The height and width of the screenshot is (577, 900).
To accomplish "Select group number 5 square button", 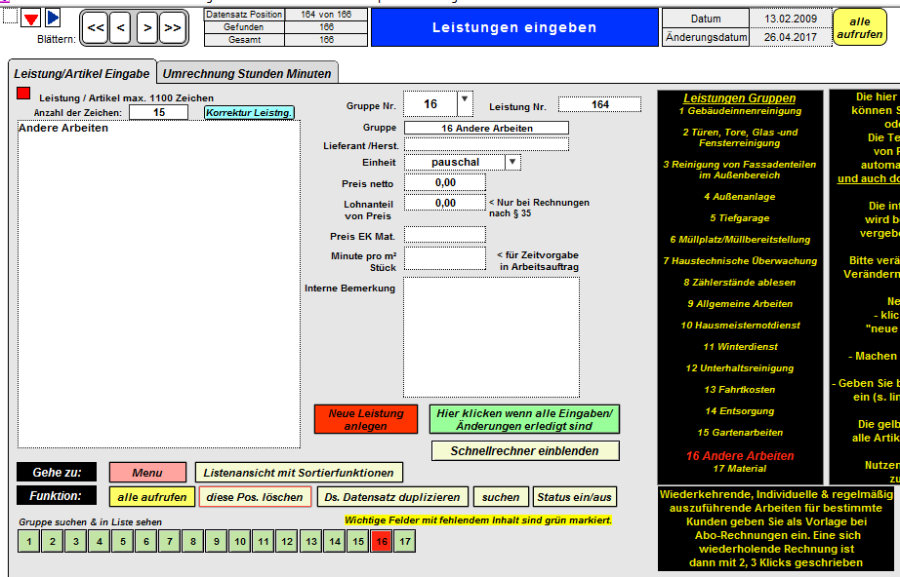I will (x=121, y=541).
